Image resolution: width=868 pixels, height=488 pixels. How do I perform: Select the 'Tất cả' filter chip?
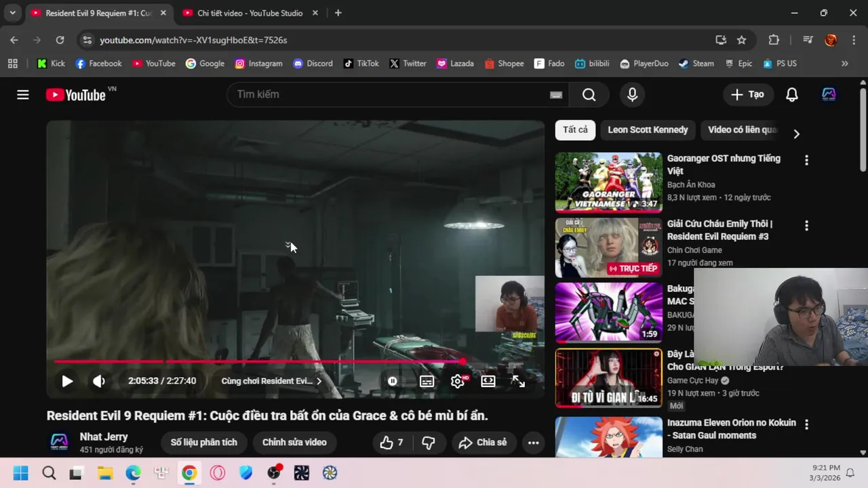pyautogui.click(x=575, y=129)
